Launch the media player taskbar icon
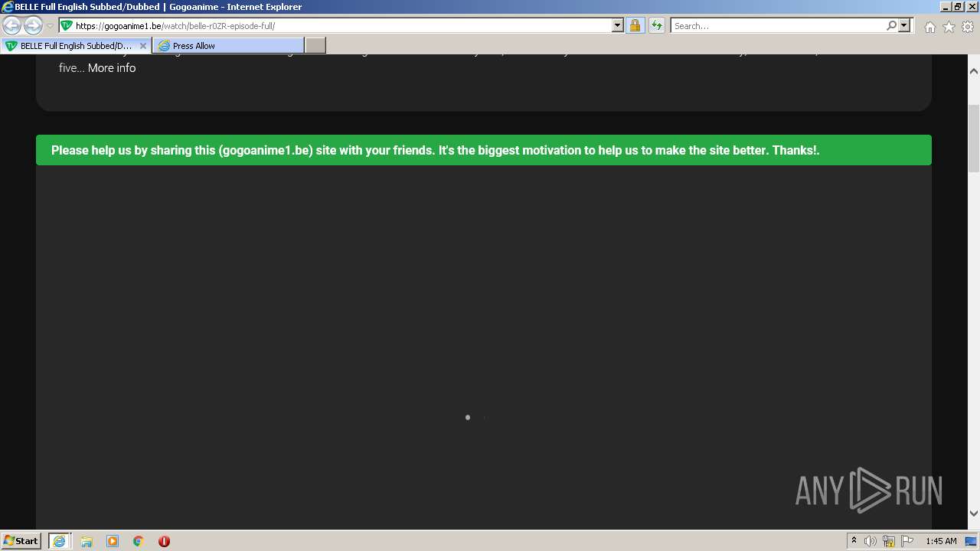 click(x=113, y=541)
